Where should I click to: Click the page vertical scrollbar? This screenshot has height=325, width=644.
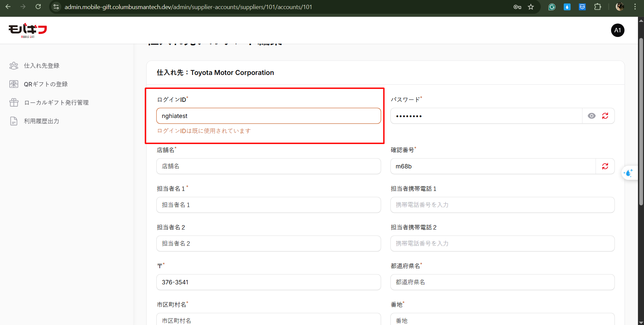(641, 121)
